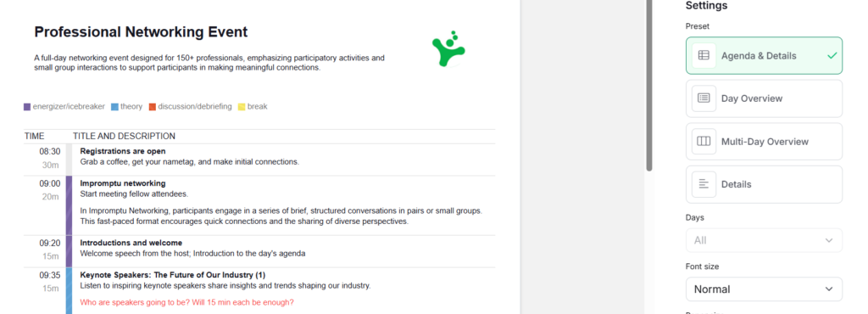Click the orange discussion/debriefing legend square
The image size is (868, 314).
tap(153, 107)
